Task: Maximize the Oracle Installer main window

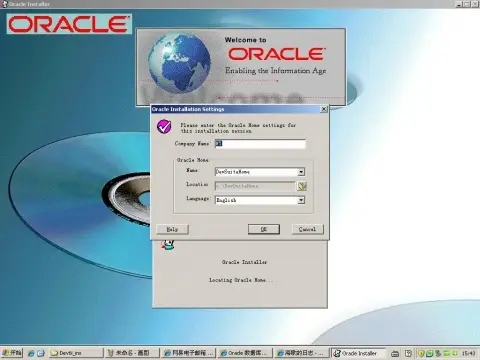Action: tap(467, 4)
